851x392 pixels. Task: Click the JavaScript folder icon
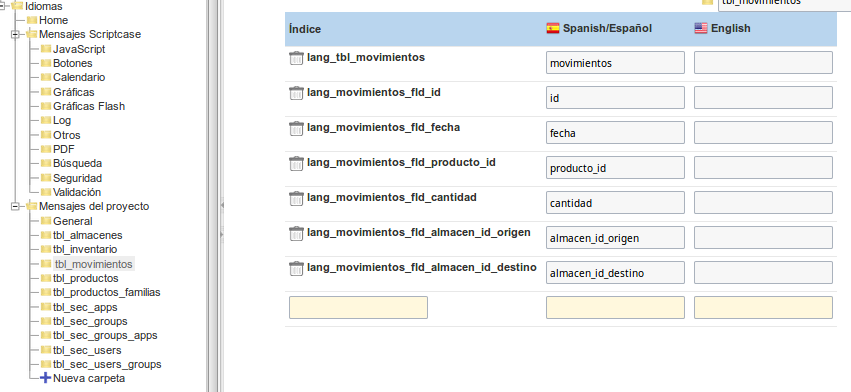[x=46, y=49]
